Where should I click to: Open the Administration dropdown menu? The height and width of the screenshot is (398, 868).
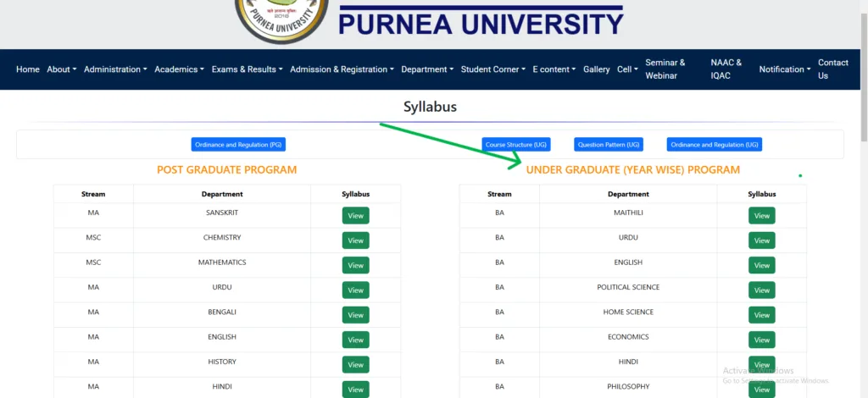(x=115, y=69)
